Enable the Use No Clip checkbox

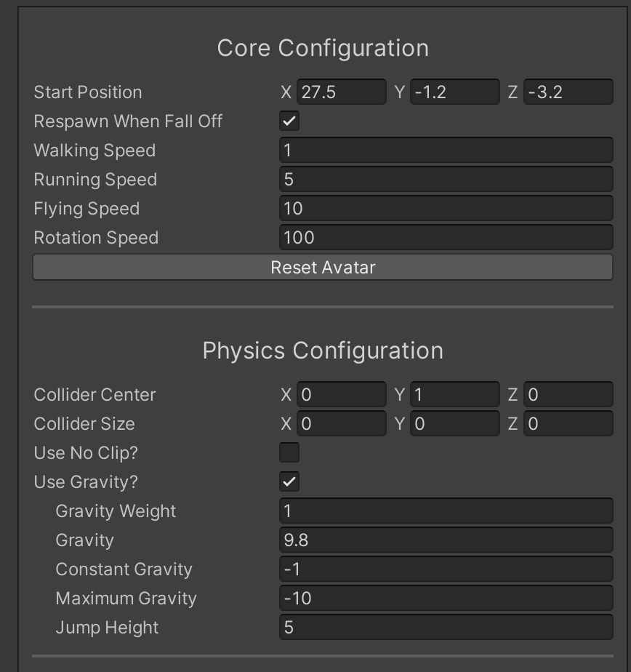[289, 453]
